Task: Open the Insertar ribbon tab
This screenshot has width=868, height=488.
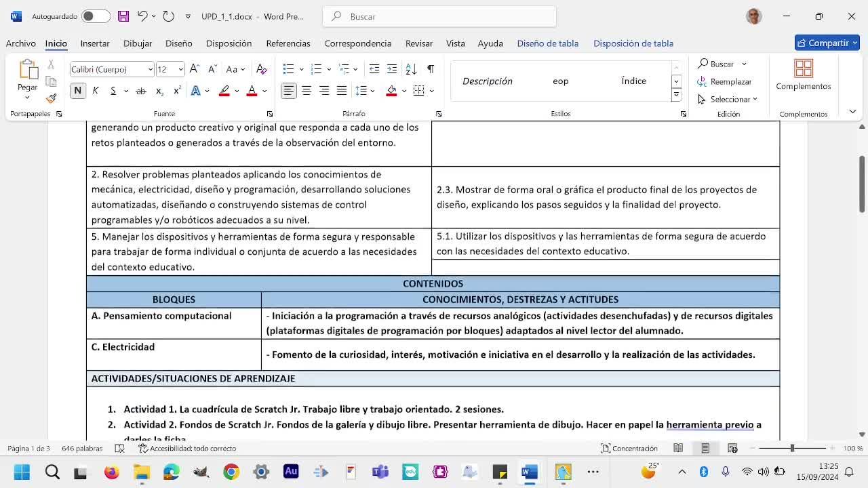Action: click(95, 43)
